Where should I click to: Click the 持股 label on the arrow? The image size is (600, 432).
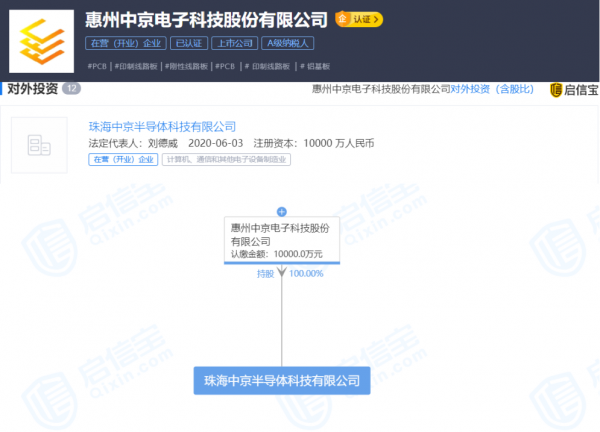(266, 274)
